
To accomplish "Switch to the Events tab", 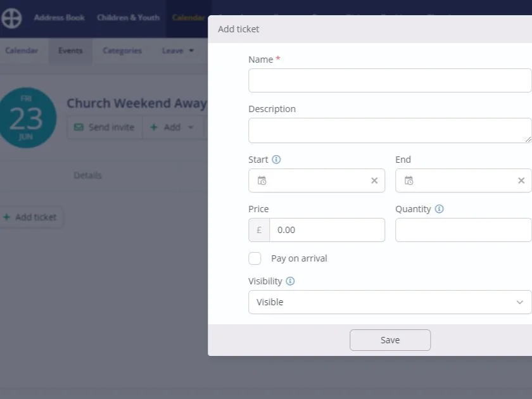I will (70, 51).
